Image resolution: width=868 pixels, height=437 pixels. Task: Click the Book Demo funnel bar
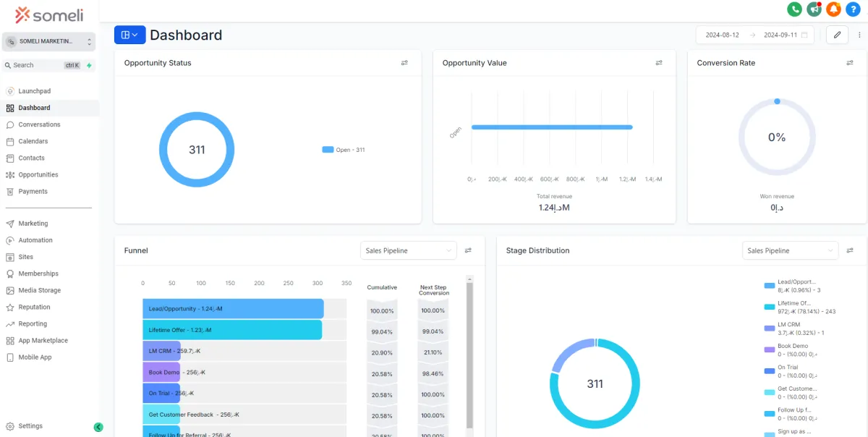pyautogui.click(x=161, y=372)
